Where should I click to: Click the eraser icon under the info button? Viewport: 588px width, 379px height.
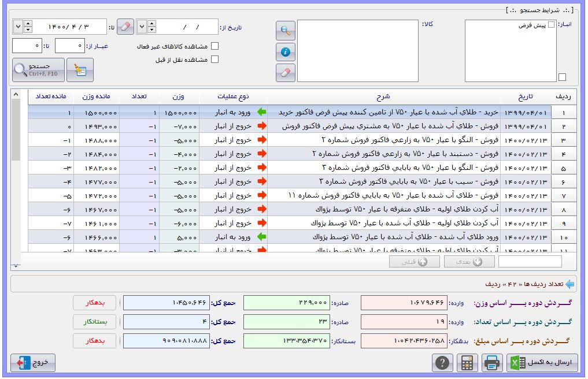tap(286, 73)
